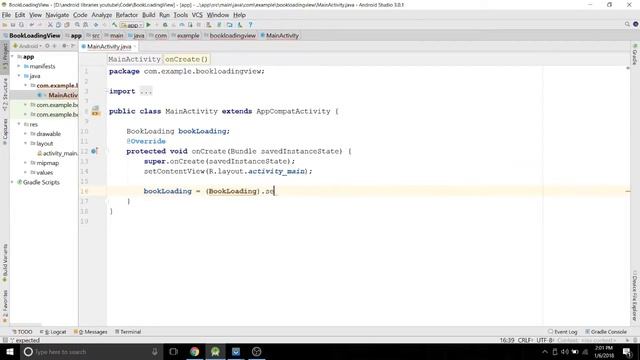Click the override gutter icon on line 12
Viewport: 640px width, 360px height.
[x=94, y=151]
